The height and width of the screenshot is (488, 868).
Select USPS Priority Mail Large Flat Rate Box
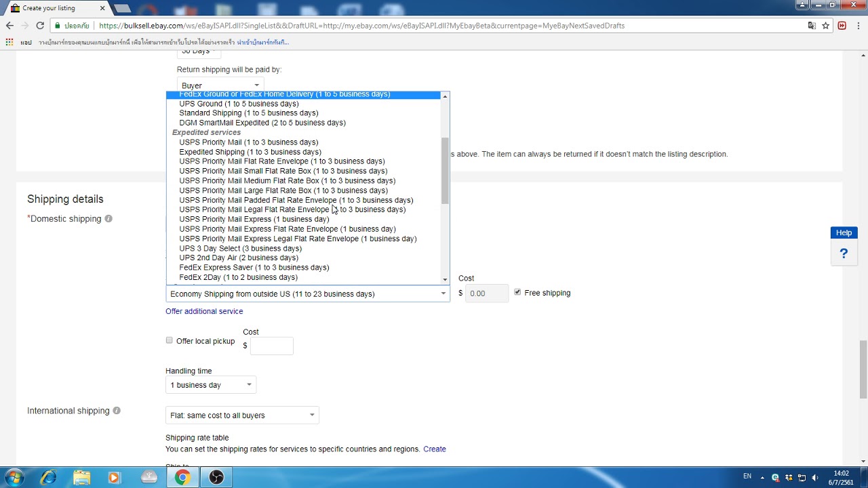tap(283, 190)
